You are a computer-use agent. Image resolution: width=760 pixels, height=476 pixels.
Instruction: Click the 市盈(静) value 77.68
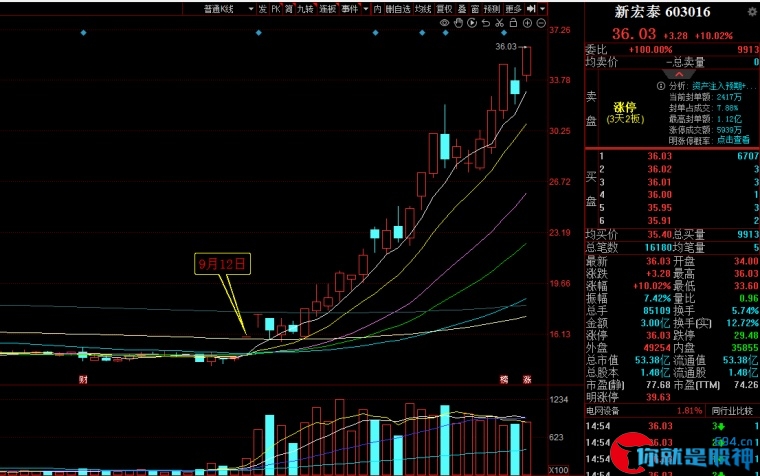click(658, 385)
